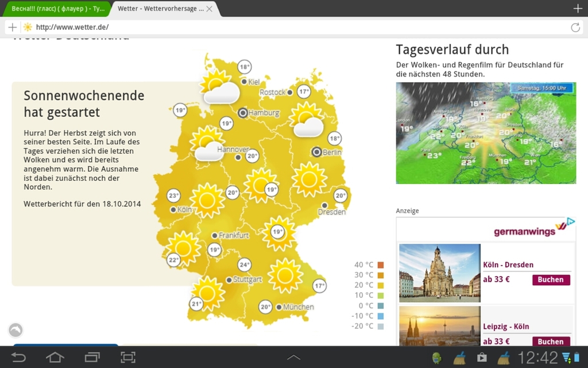Open the clock in the system tray
588x368 pixels.
[x=537, y=358]
